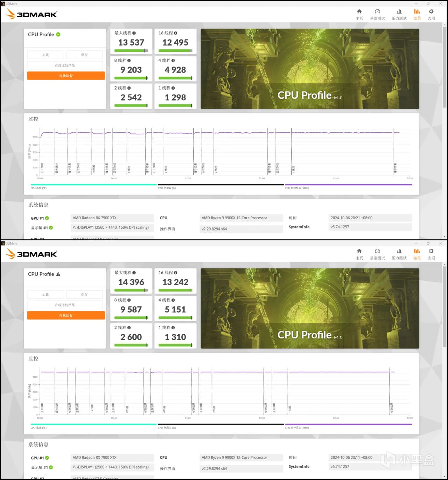Click info icon beside 2 线程 score 2 600
The height and width of the screenshot is (480, 448).
(x=129, y=328)
